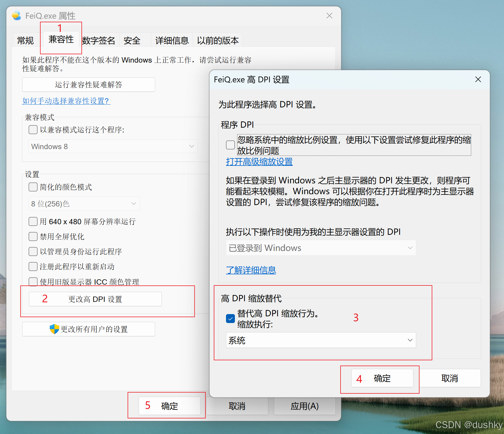The height and width of the screenshot is (434, 504).
Task: Switch to the 安全 tab
Action: [x=132, y=41]
